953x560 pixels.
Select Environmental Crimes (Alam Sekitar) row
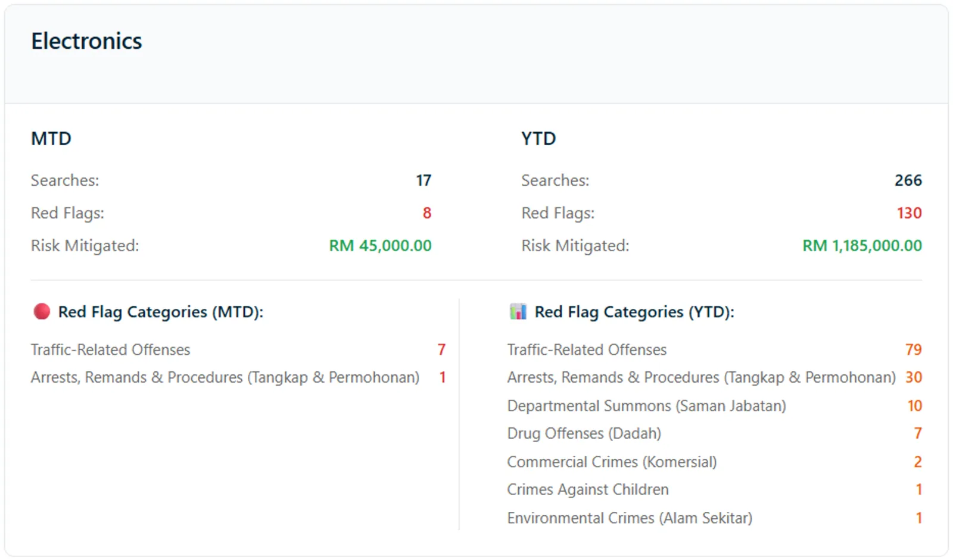[715, 518]
